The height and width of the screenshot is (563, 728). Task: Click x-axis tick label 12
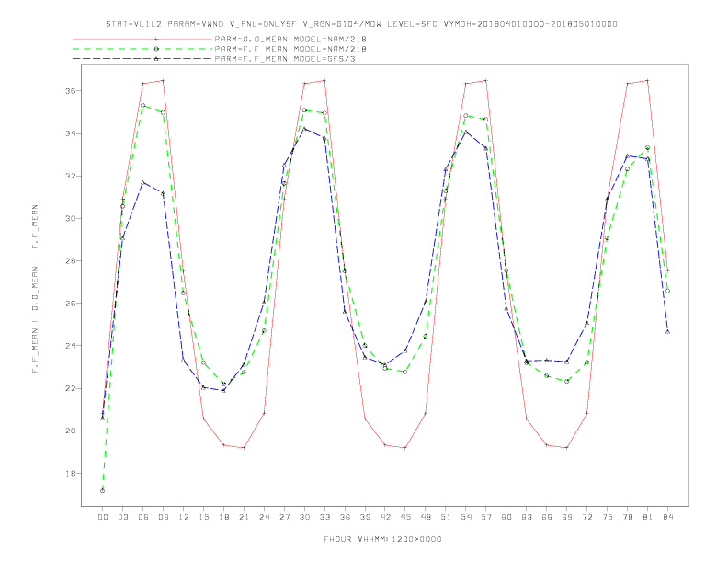(x=184, y=517)
